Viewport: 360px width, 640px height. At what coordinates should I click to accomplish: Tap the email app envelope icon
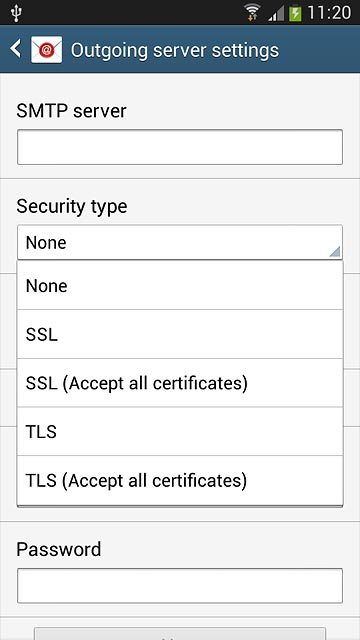[47, 49]
